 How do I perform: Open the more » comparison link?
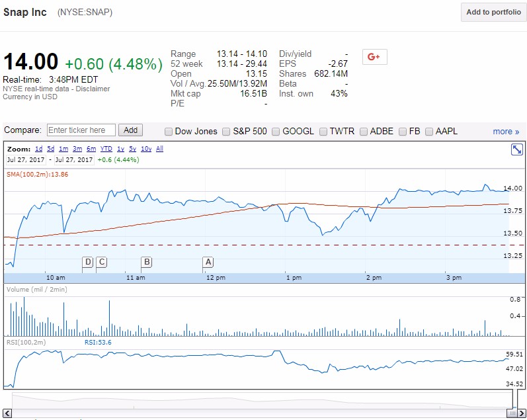506,132
